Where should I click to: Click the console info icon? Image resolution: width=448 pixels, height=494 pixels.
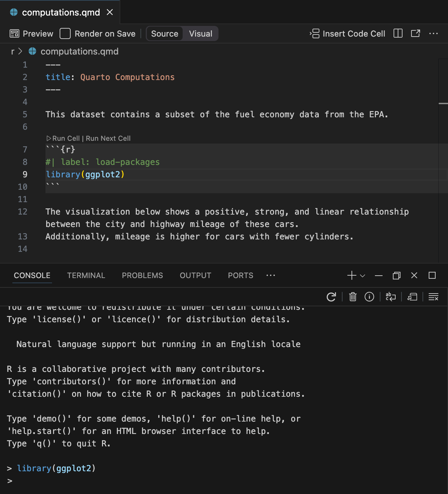tap(369, 297)
